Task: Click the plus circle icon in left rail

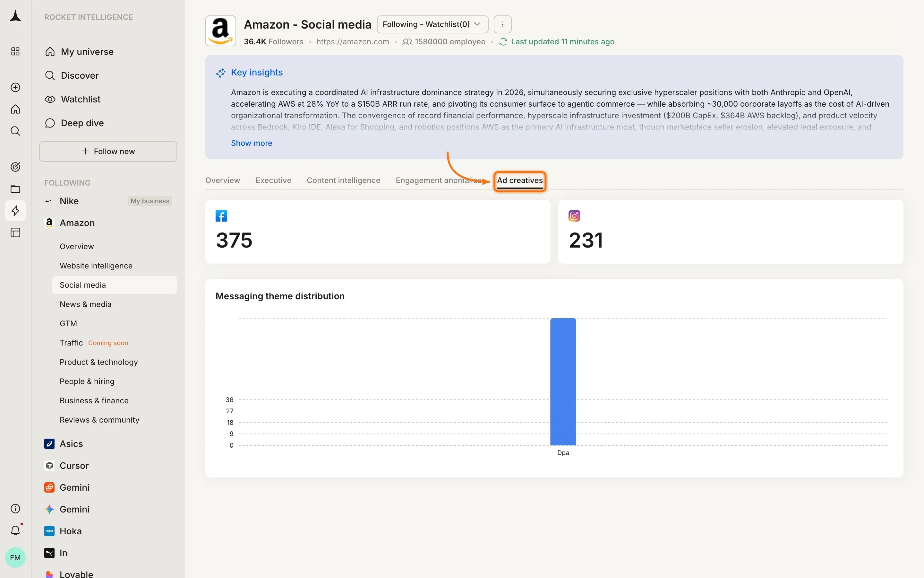Action: [x=15, y=87]
